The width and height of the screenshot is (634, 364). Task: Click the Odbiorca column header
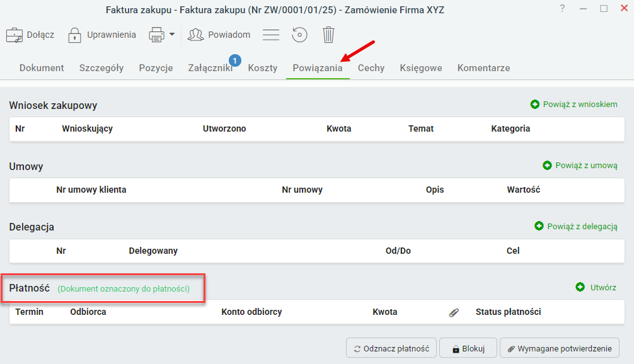coord(88,312)
